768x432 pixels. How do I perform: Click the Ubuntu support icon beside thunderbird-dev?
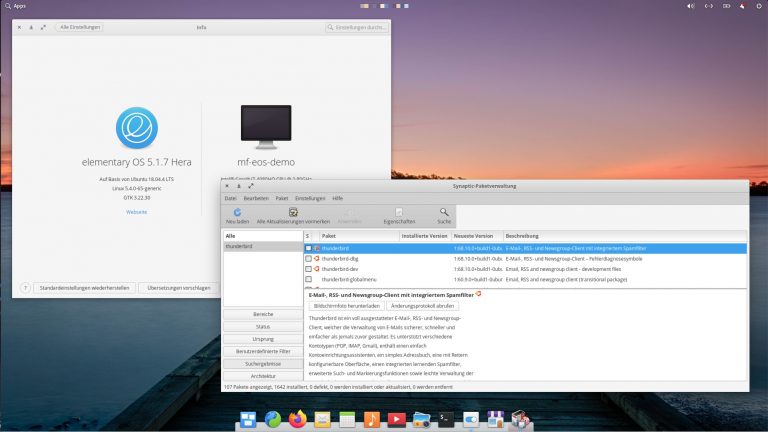[316, 268]
